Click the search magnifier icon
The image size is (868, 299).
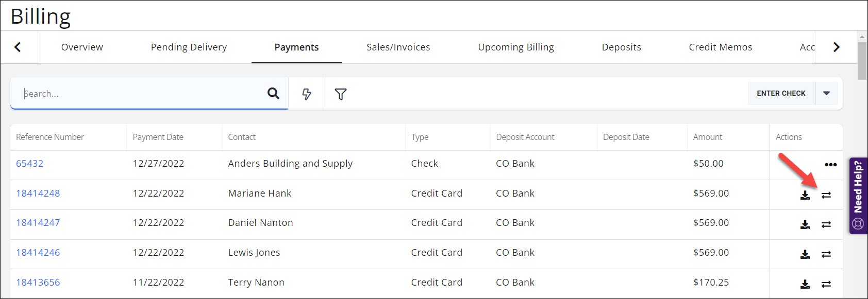pos(273,94)
